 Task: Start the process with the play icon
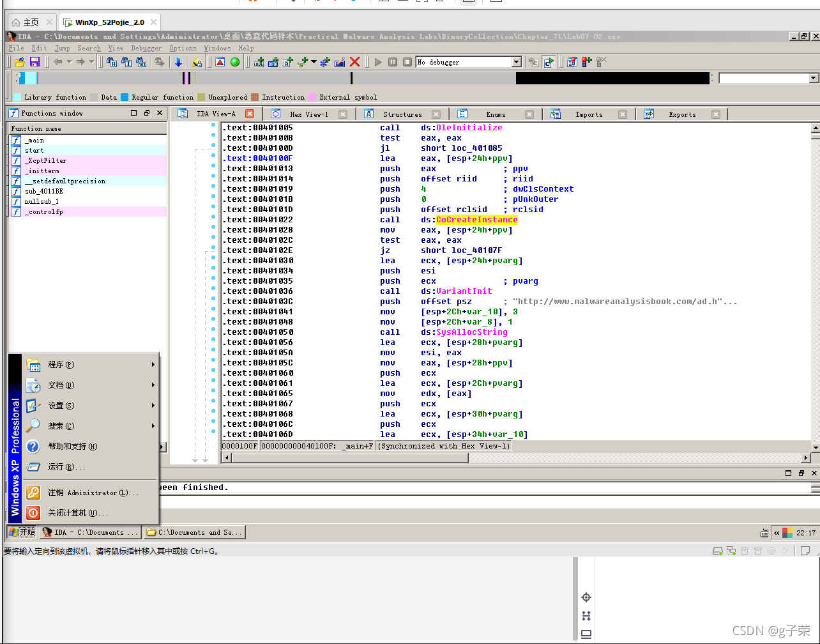[378, 62]
